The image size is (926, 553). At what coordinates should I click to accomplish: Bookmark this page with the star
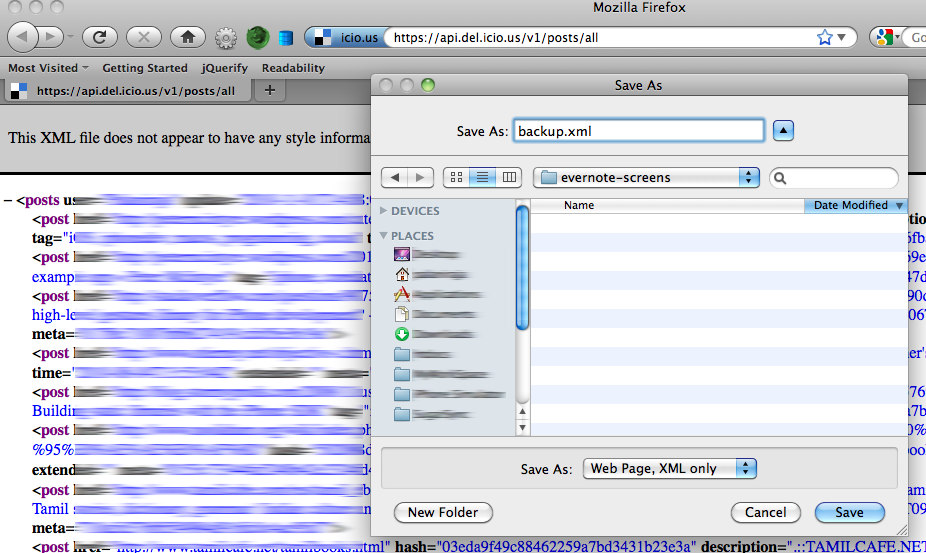(824, 38)
